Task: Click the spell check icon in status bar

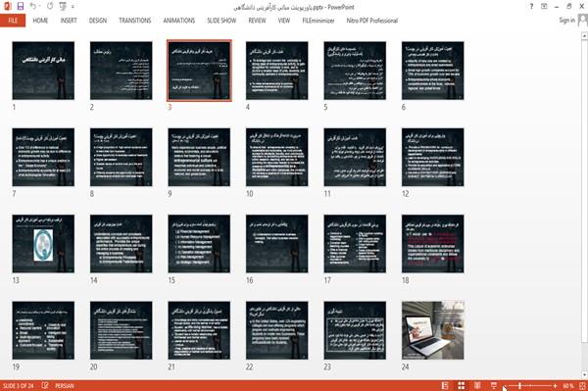Action: pos(45,385)
